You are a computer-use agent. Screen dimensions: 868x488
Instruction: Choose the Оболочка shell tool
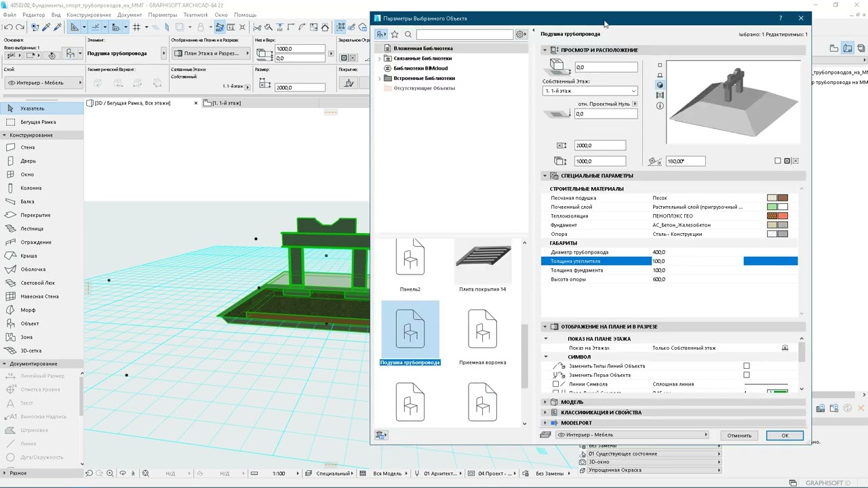[x=41, y=269]
